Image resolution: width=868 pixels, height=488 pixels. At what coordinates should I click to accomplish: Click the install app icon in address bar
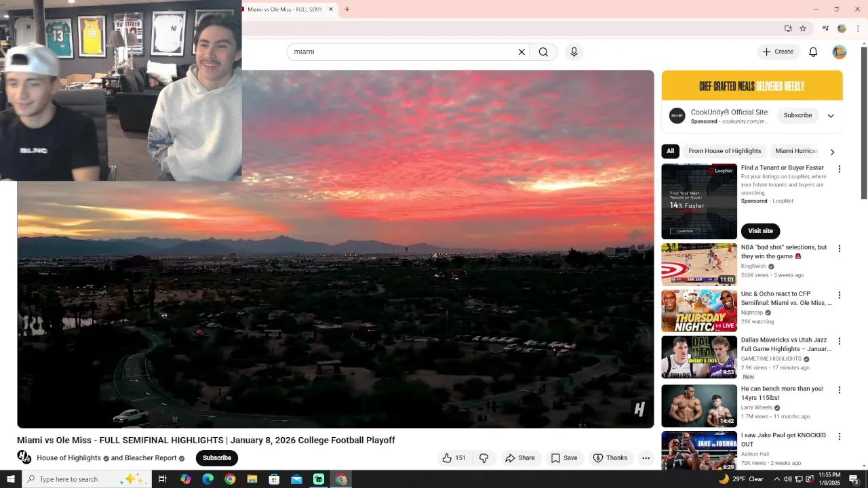pos(788,28)
